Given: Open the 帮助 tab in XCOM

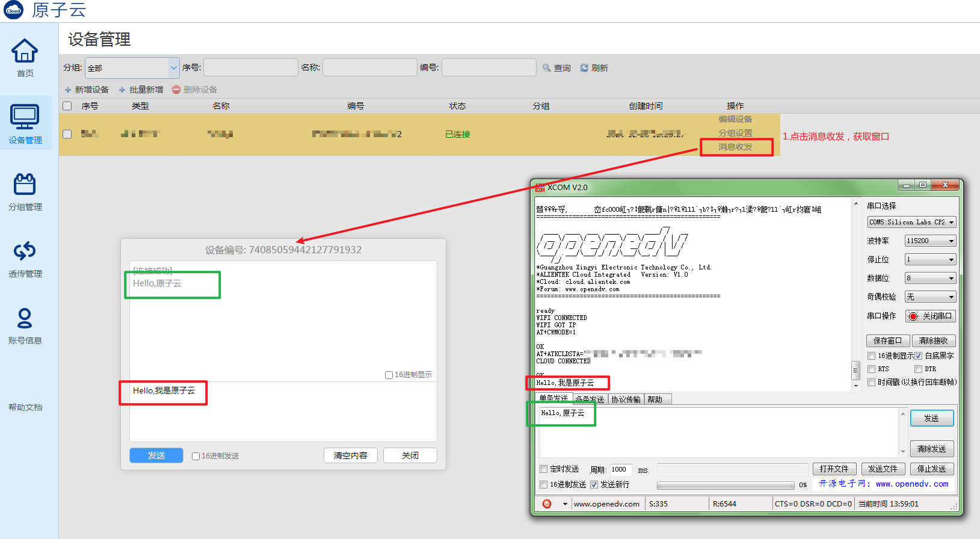Looking at the screenshot, I should (658, 399).
